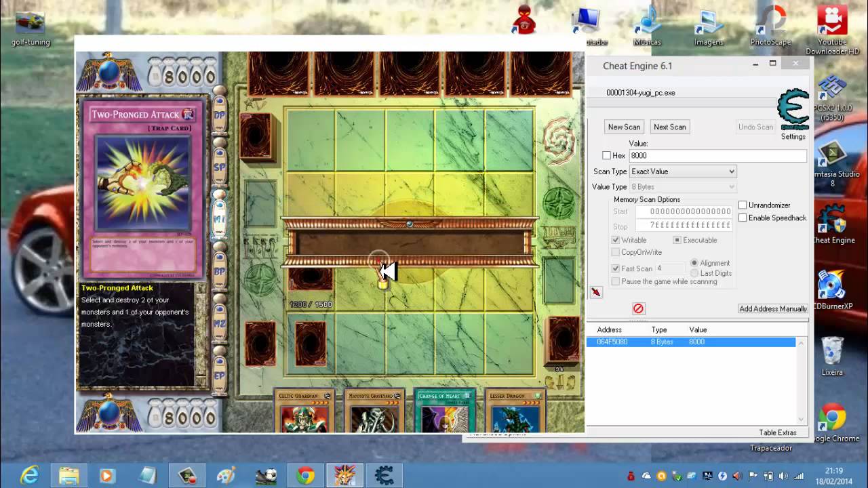Screen dimensions: 868x488
Task: Enable the Hex checkbox
Action: tap(606, 155)
